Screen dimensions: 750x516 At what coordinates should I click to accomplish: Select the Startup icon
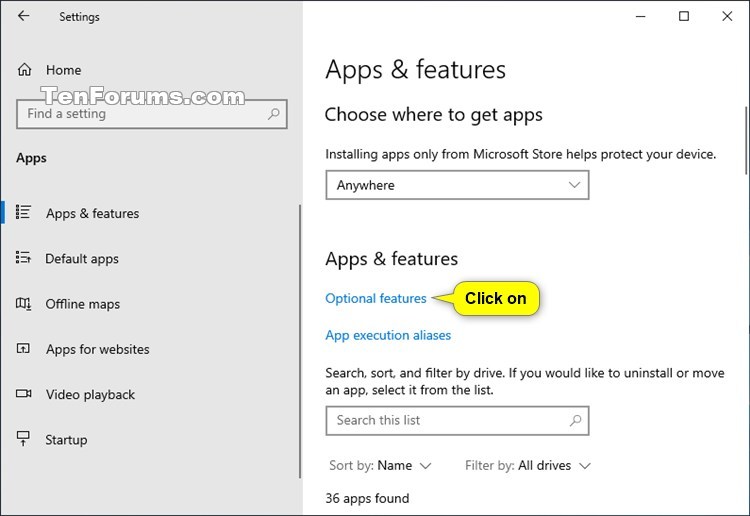[23, 439]
